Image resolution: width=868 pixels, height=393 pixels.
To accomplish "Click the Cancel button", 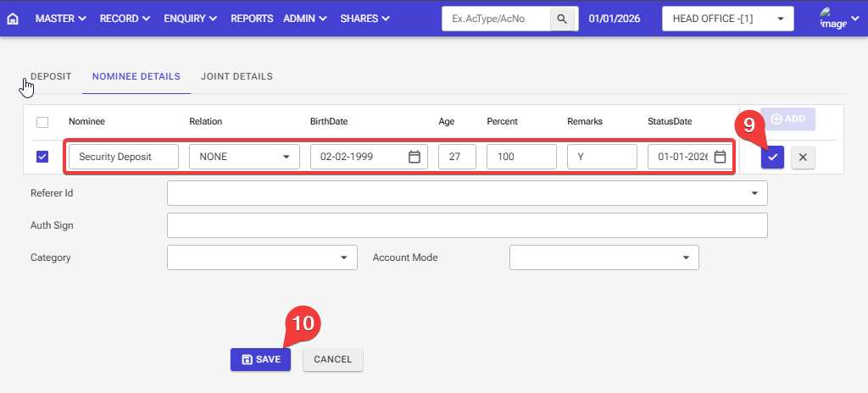I will (x=333, y=359).
